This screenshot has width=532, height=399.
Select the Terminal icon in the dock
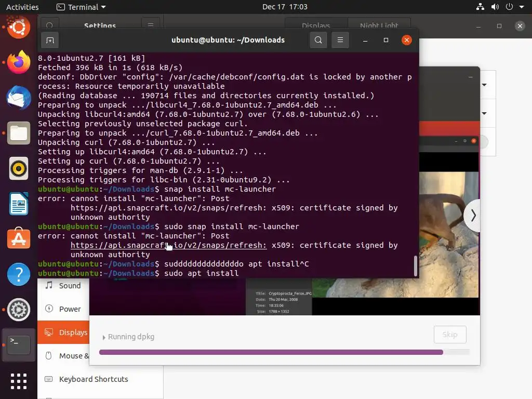pos(19,345)
